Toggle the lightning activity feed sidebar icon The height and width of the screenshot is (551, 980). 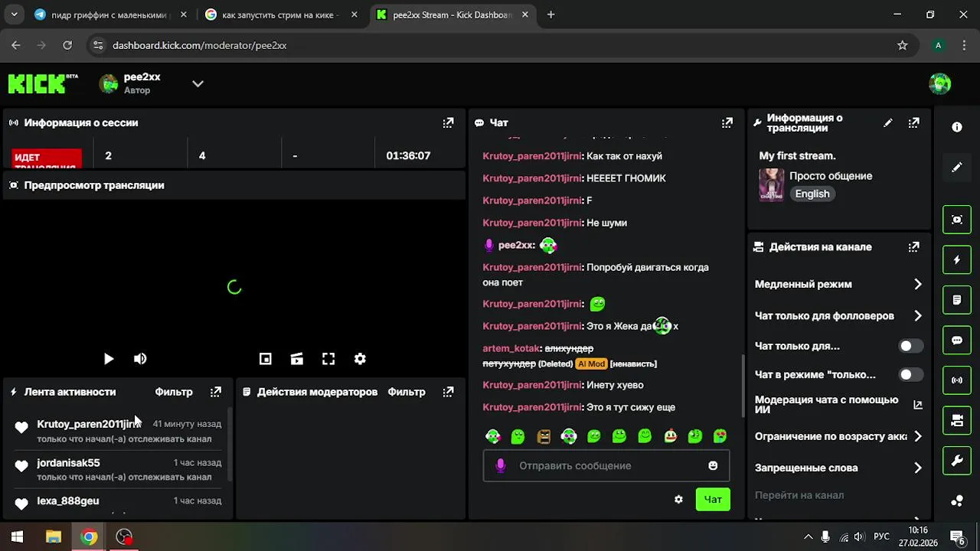click(x=957, y=259)
